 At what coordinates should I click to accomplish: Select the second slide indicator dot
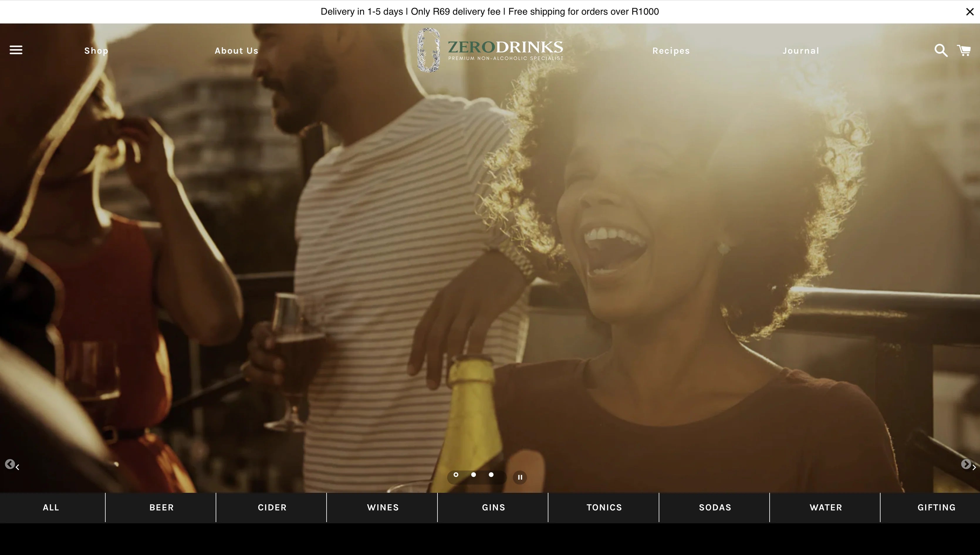[x=473, y=475]
